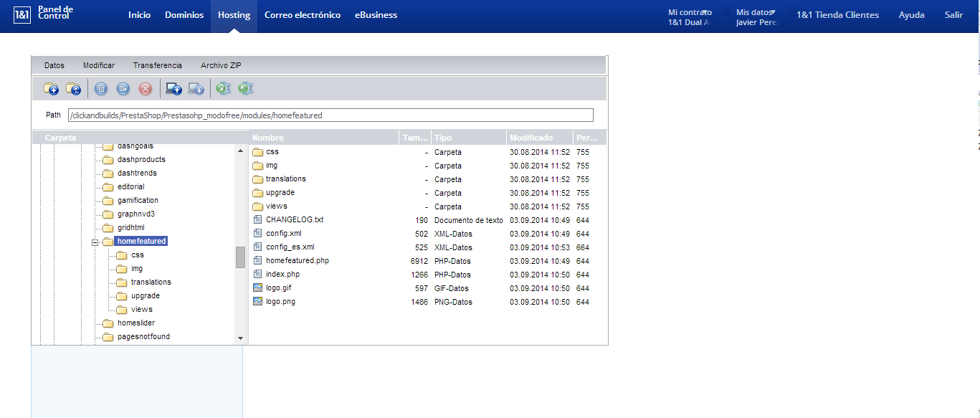Viewport: 980px width, 418px height.
Task: Open the Mi contrato dropdown
Action: click(x=690, y=12)
